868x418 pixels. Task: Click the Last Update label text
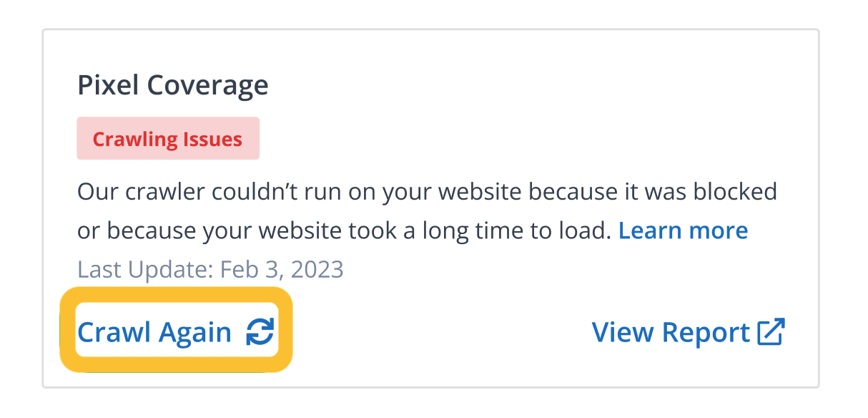click(x=145, y=269)
